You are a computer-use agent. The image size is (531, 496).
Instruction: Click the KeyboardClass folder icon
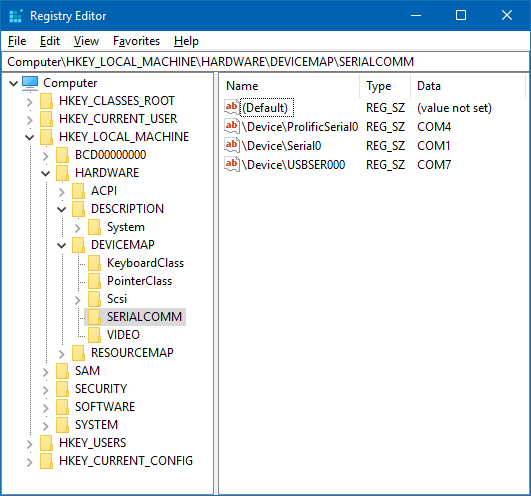(x=94, y=263)
